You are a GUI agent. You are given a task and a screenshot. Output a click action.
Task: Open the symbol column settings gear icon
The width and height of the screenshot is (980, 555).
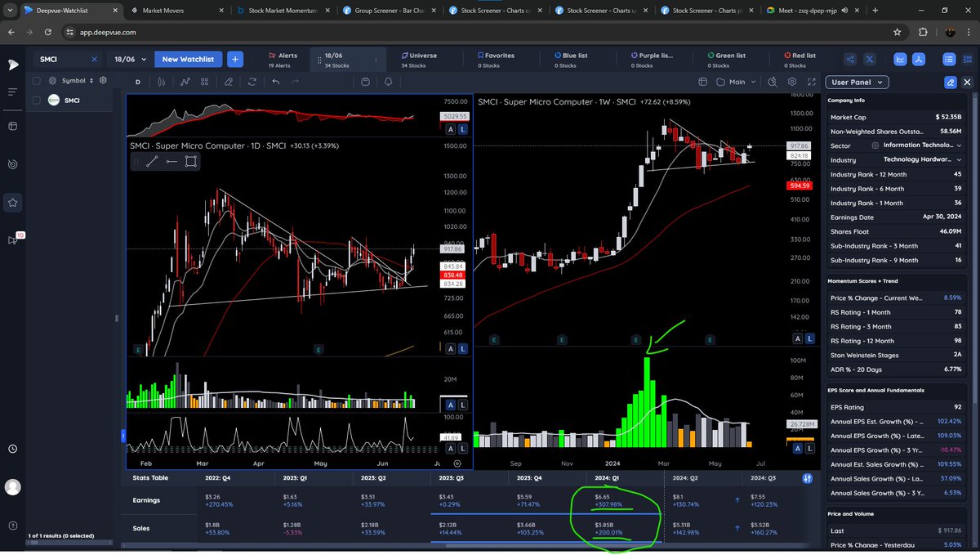tap(103, 81)
